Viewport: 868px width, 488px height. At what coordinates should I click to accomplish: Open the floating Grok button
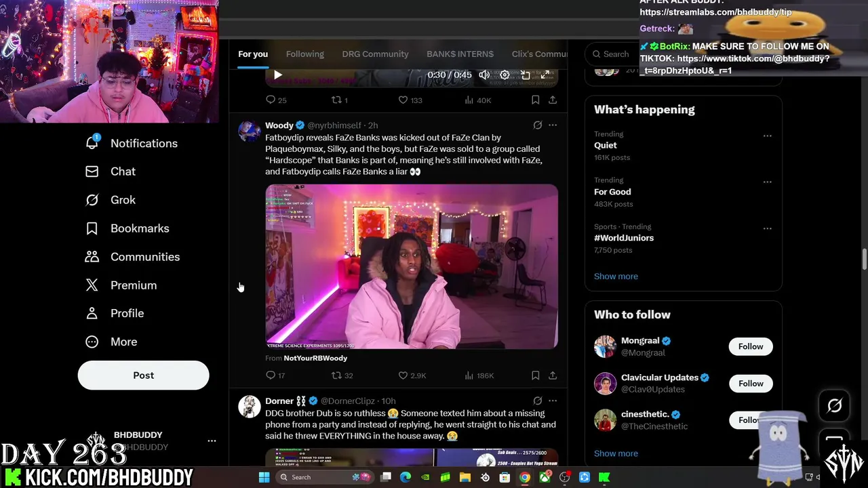(834, 405)
